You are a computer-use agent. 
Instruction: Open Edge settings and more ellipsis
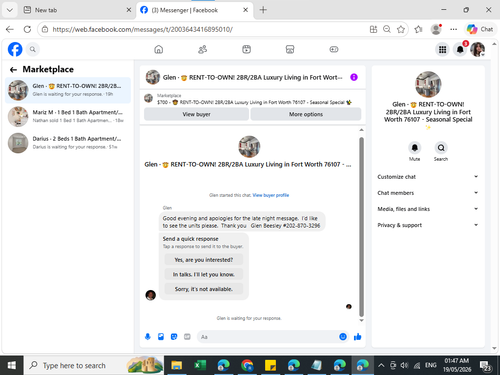click(453, 29)
